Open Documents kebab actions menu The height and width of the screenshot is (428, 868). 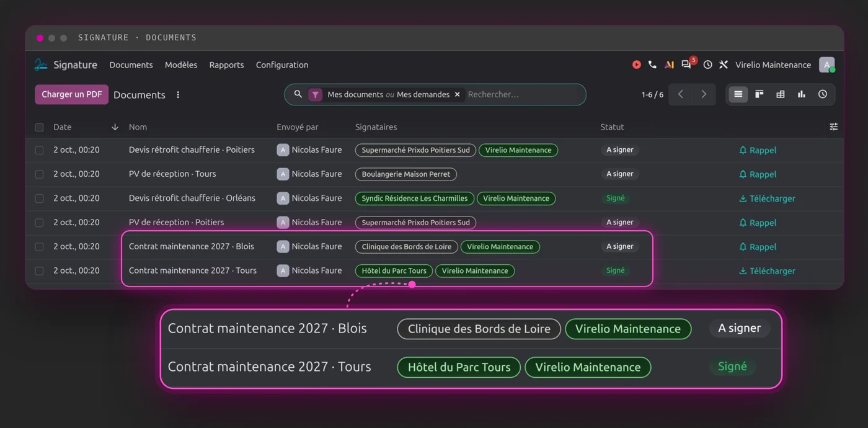click(178, 95)
